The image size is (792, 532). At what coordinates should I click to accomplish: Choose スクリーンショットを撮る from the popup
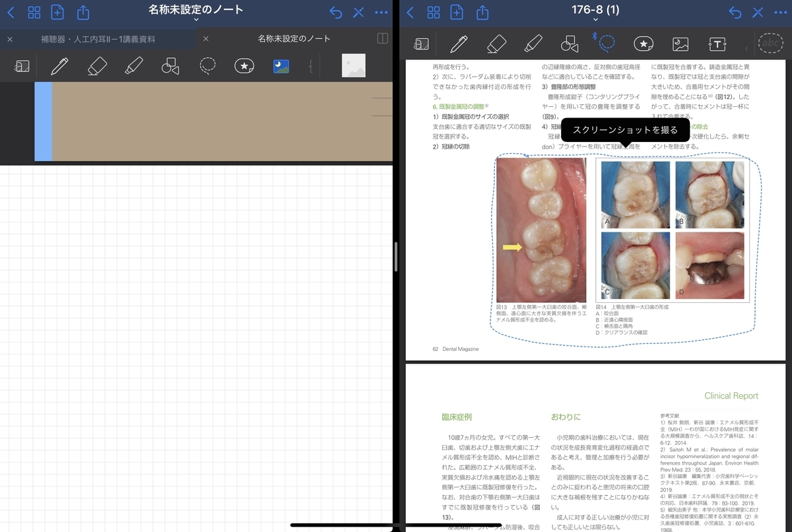pos(625,130)
